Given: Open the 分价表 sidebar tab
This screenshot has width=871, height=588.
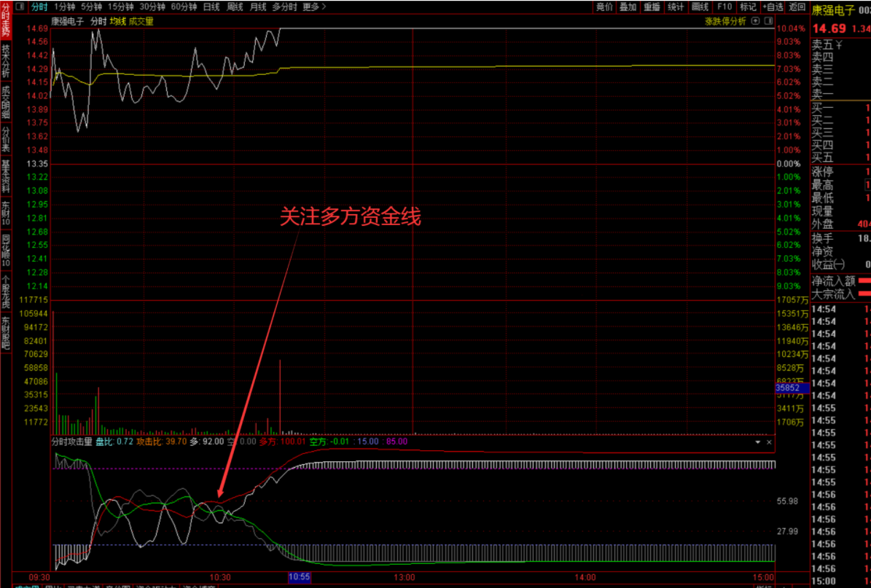Looking at the screenshot, I should point(6,139).
